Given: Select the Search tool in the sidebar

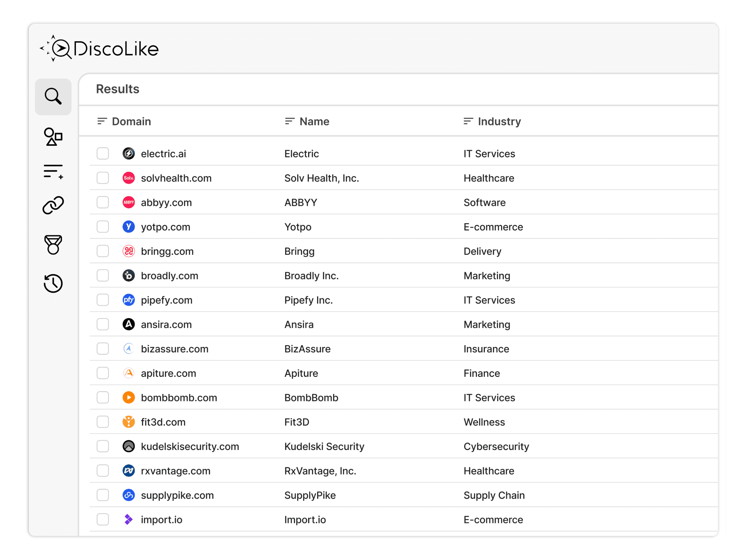Looking at the screenshot, I should (x=53, y=96).
